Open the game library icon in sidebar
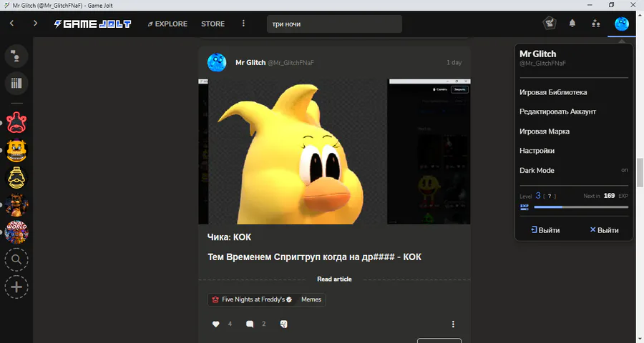644x343 pixels. pos(16,84)
